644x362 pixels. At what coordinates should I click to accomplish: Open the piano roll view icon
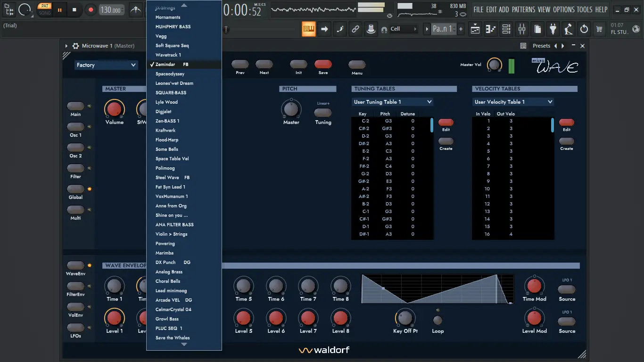click(x=491, y=29)
